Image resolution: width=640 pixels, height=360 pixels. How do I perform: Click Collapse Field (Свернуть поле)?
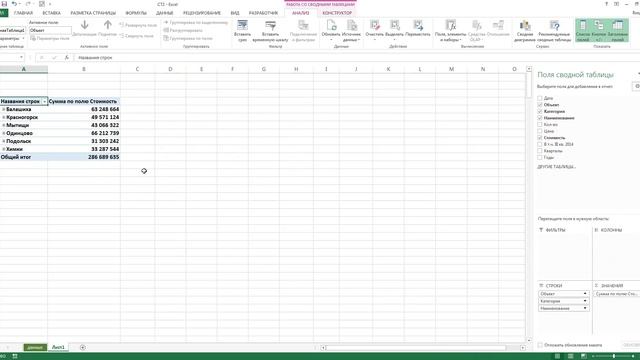pyautogui.click(x=136, y=36)
